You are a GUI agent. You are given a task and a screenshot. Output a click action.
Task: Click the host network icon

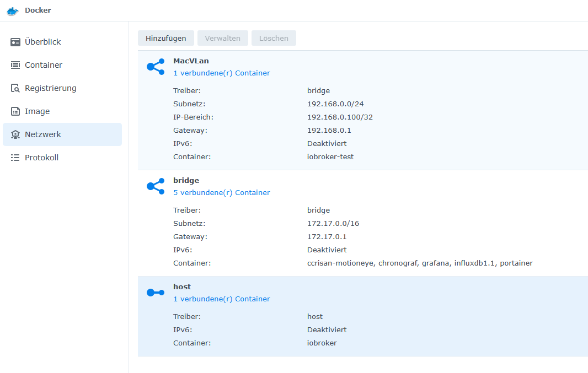point(155,293)
